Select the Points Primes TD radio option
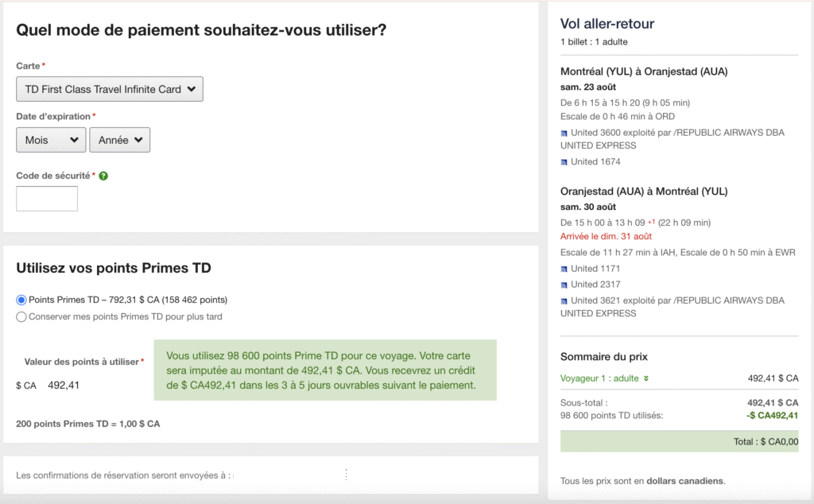This screenshot has width=814, height=504. (x=21, y=300)
